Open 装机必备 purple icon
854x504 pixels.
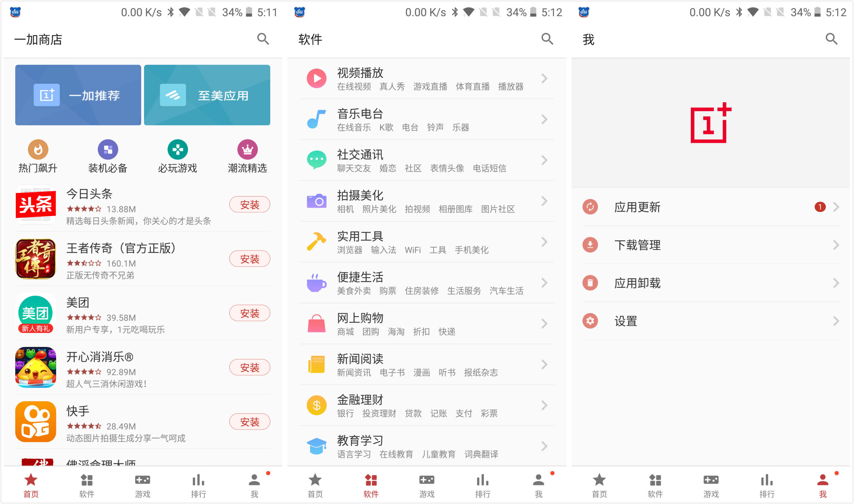(x=108, y=150)
